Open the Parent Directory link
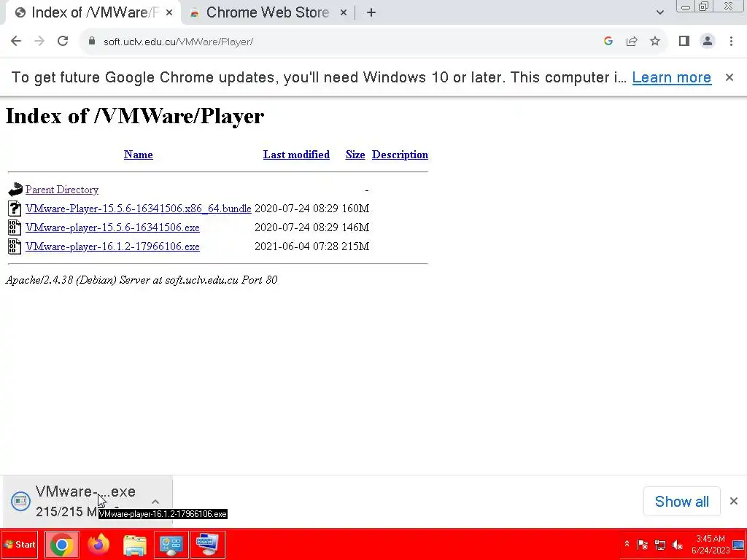747x560 pixels. pos(62,189)
